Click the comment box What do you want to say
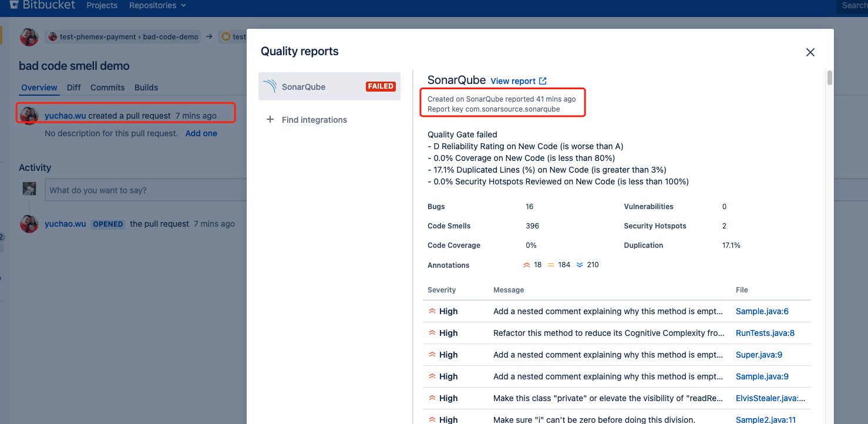This screenshot has height=424, width=868. pyautogui.click(x=146, y=190)
